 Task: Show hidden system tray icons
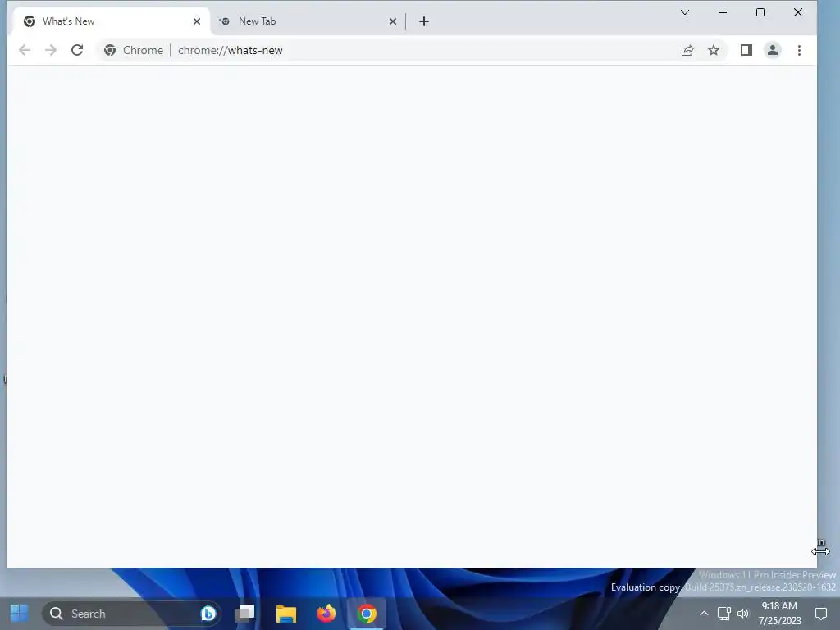point(704,614)
